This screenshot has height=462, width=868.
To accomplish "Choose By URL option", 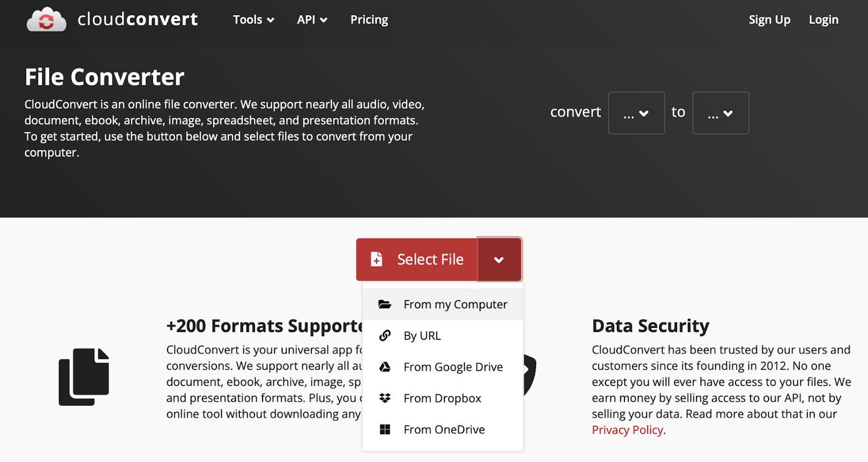I will coord(443,336).
